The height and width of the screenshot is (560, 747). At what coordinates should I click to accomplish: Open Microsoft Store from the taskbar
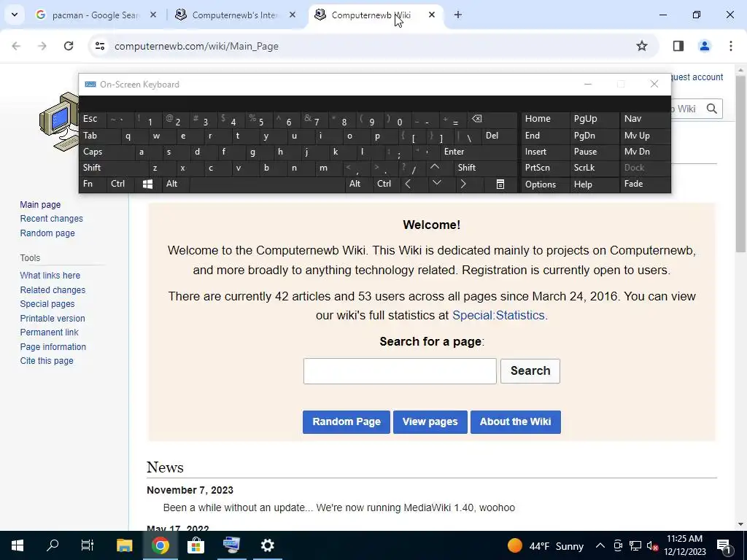[196, 545]
